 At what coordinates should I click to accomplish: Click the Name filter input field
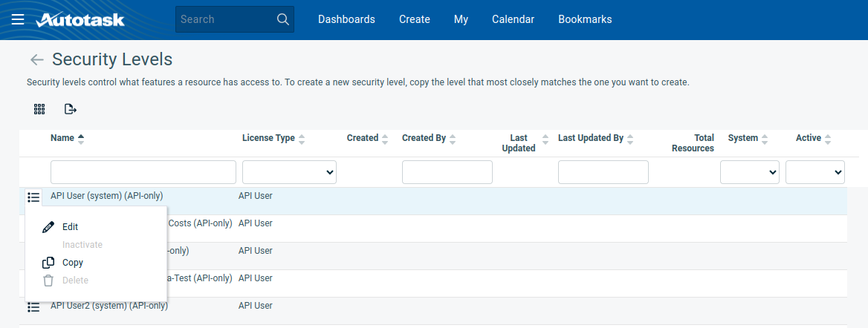[x=143, y=172]
